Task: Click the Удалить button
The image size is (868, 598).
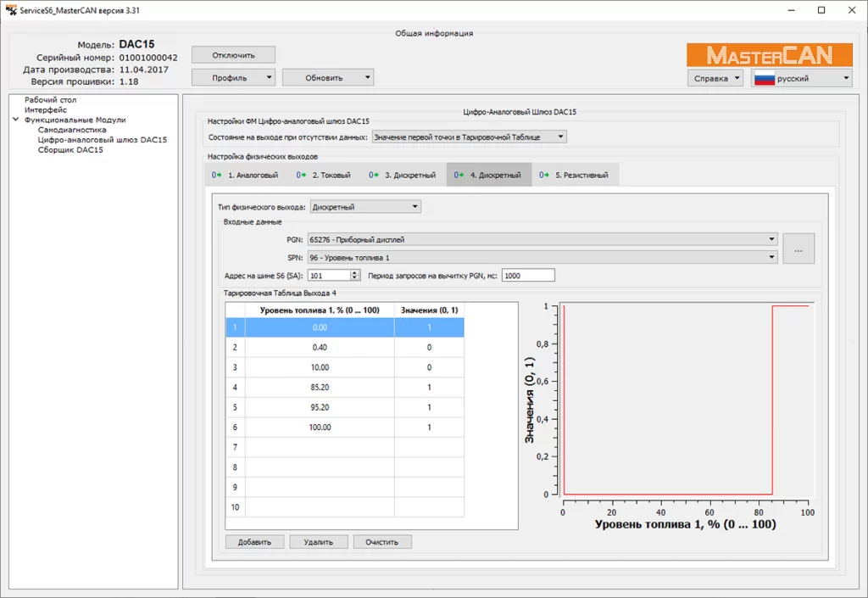Action: click(318, 542)
